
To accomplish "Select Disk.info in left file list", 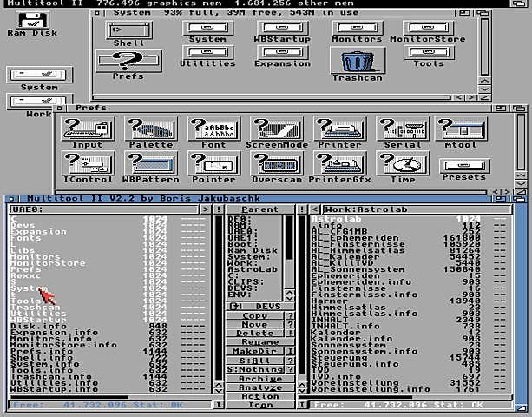I will click(x=108, y=326).
